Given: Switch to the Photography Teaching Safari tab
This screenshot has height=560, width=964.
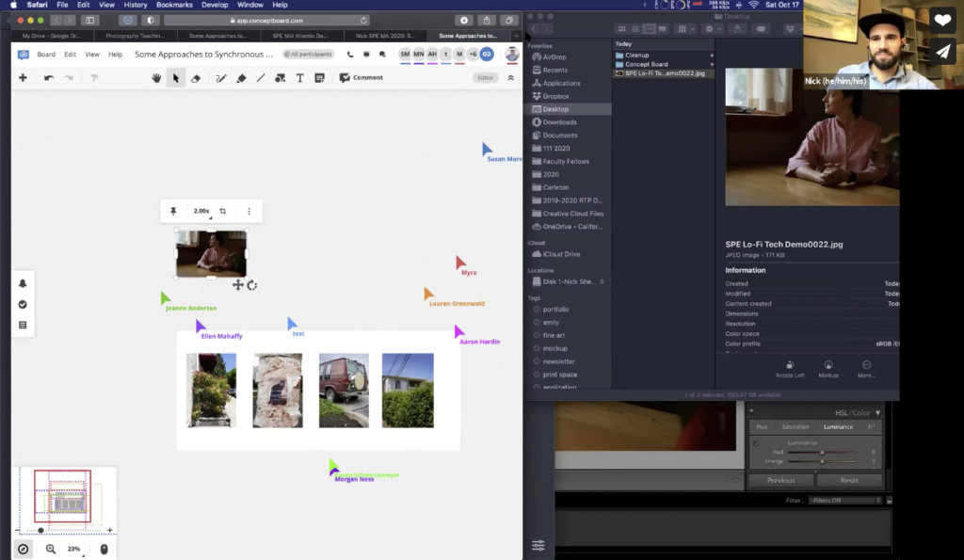Looking at the screenshot, I should [x=135, y=36].
